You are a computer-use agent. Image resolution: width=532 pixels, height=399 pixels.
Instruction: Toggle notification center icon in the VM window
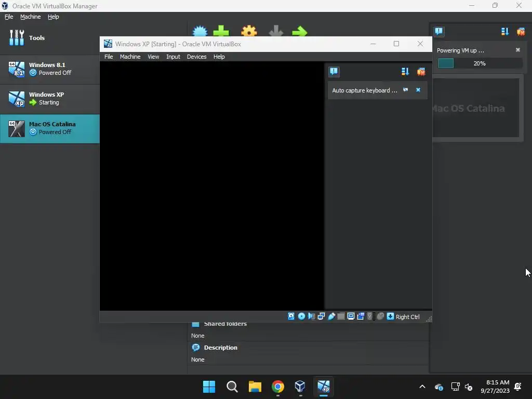click(334, 71)
